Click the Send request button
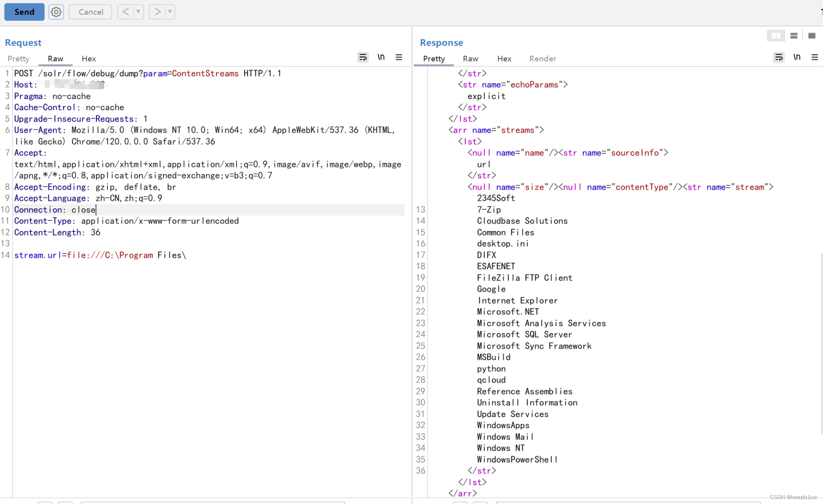This screenshot has height=504, width=823. coord(24,12)
